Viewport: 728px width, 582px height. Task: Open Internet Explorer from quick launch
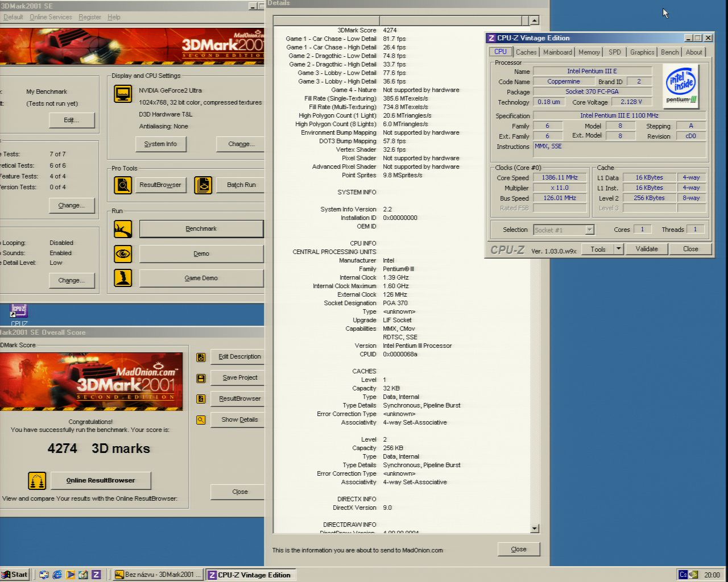[57, 575]
